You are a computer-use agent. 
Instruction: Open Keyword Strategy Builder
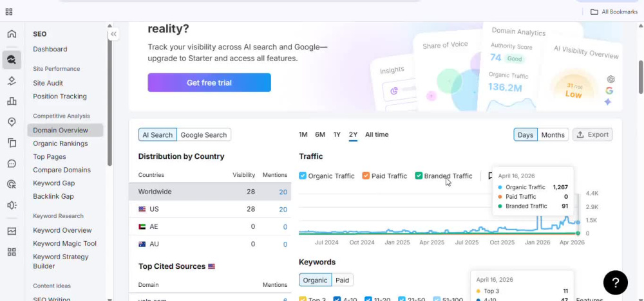tap(61, 262)
